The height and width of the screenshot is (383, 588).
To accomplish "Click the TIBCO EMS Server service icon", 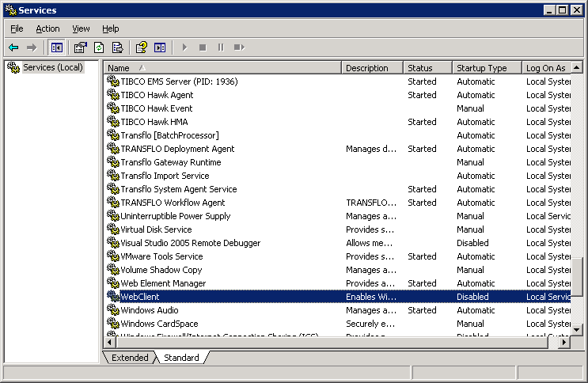I will (113, 81).
